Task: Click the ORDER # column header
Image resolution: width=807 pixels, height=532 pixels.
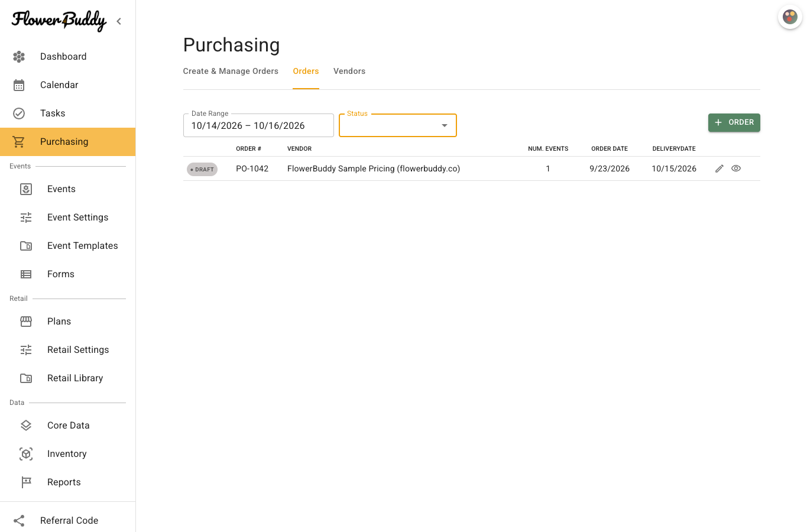Action: (x=248, y=149)
